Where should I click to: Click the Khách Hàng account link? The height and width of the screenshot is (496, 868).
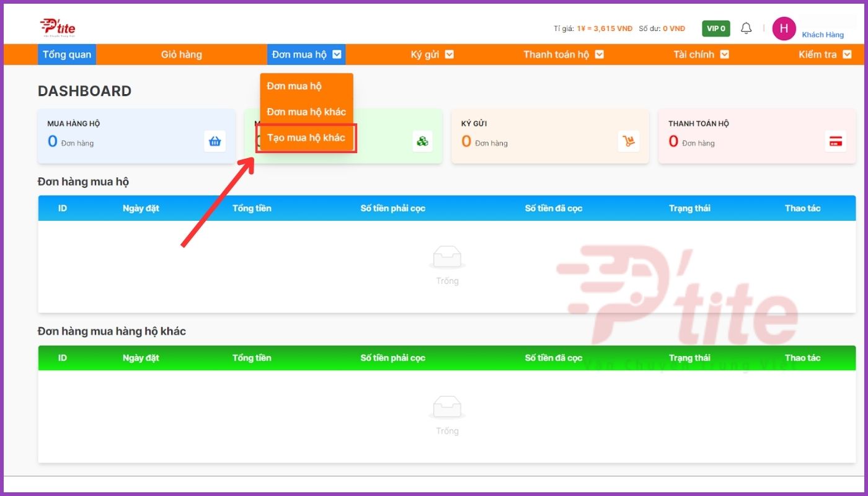[823, 35]
